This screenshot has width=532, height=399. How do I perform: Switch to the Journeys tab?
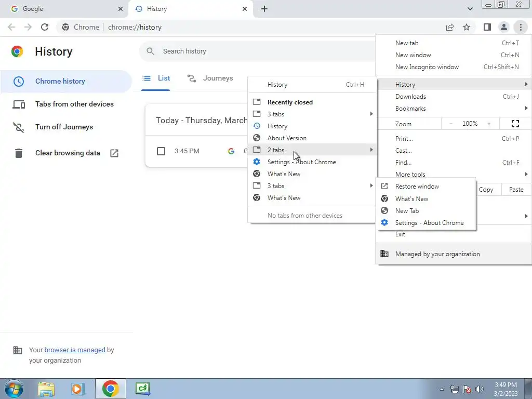[x=210, y=78]
